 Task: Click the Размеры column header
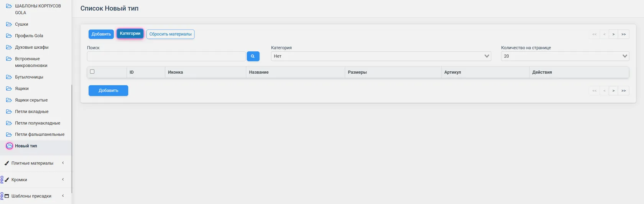(393, 72)
